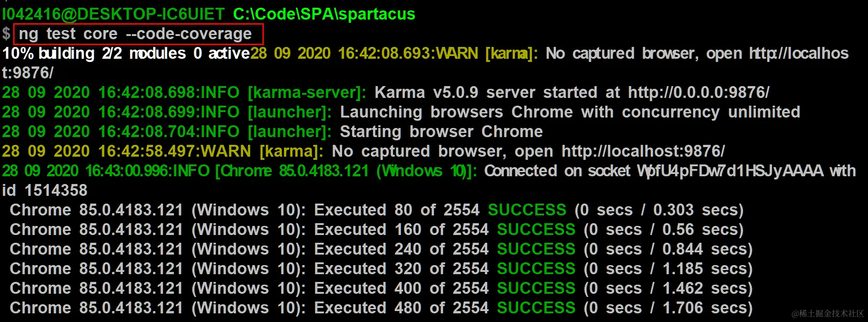Screen dimensions: 868x322
Task: Click the 'Executed 80 of 2554' line
Action: tap(377, 210)
